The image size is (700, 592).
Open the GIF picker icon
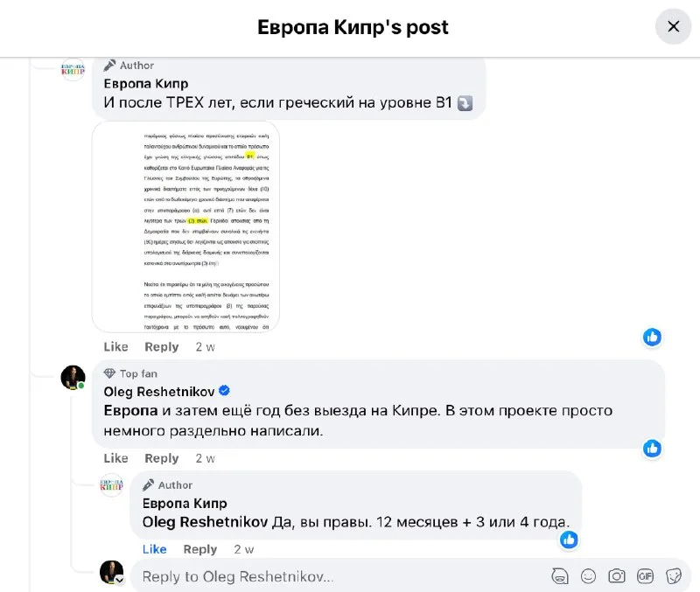645,576
